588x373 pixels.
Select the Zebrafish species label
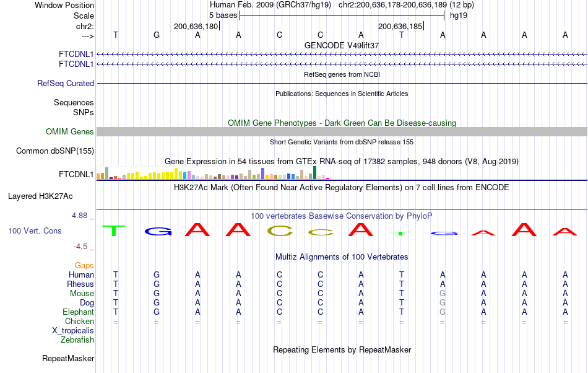(77, 340)
